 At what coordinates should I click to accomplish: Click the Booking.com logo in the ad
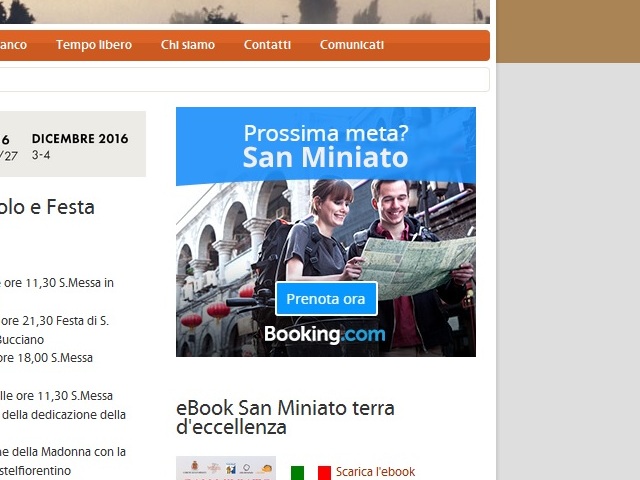coord(325,334)
